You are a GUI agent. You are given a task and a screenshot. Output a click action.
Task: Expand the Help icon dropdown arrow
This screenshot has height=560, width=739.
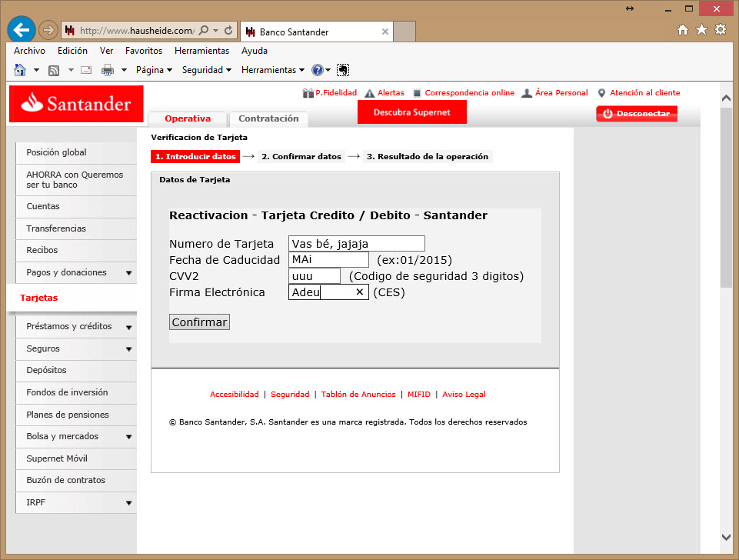[x=328, y=70]
